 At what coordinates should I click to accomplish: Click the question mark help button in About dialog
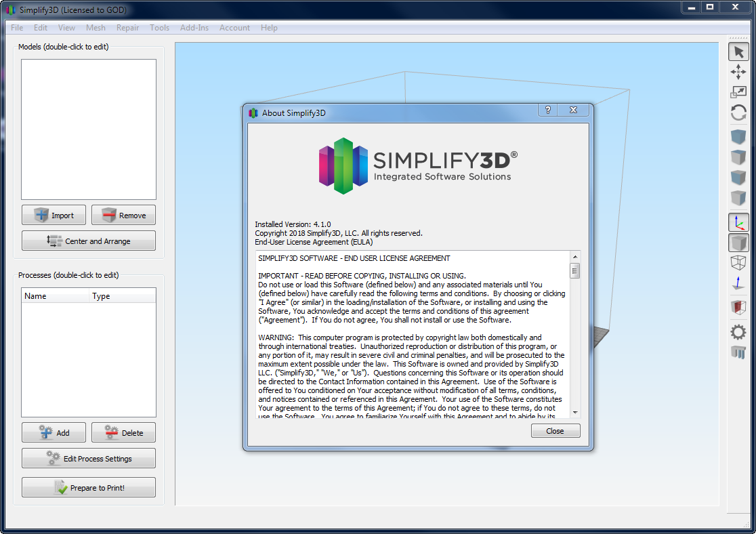click(x=548, y=110)
